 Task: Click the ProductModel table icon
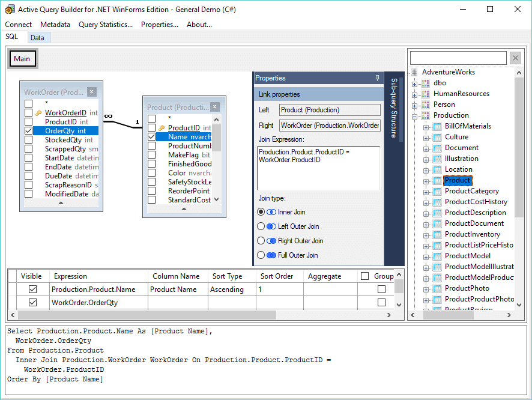point(437,256)
